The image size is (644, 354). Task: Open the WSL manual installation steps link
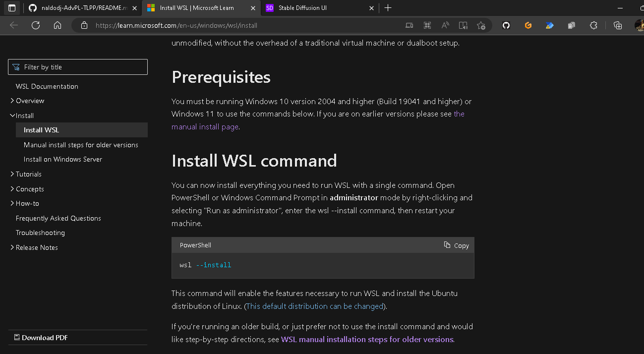pyautogui.click(x=367, y=339)
